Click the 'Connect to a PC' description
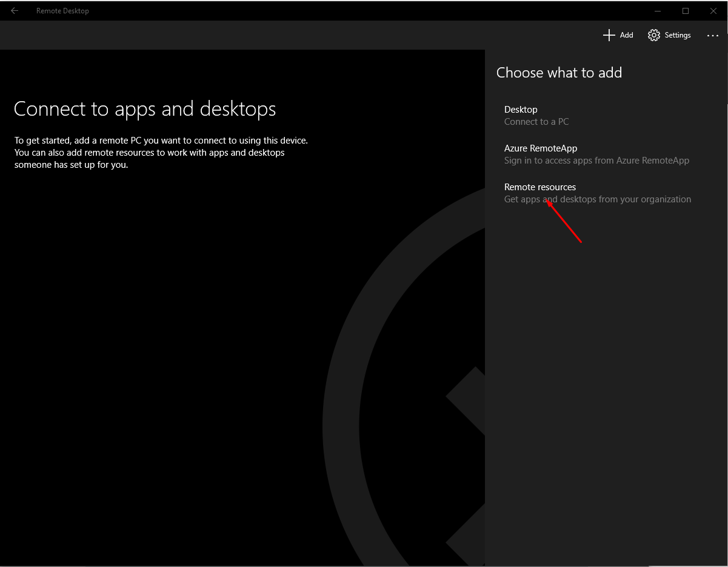This screenshot has width=728, height=567. [536, 122]
